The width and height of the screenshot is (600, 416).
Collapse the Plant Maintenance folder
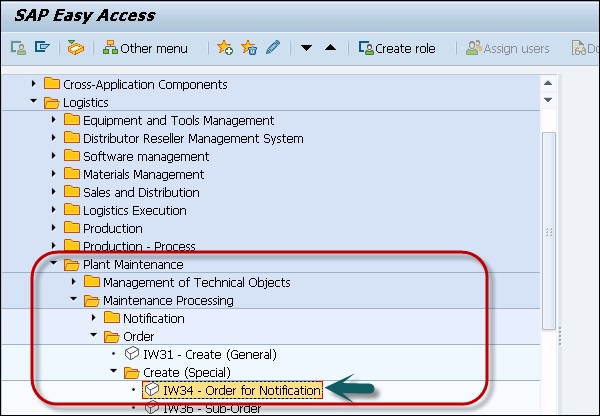point(54,265)
